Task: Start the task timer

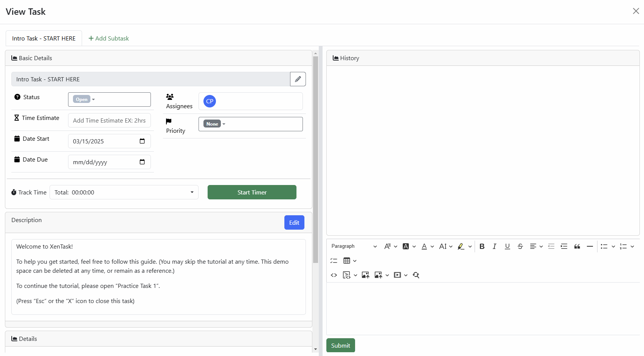Action: tap(252, 192)
